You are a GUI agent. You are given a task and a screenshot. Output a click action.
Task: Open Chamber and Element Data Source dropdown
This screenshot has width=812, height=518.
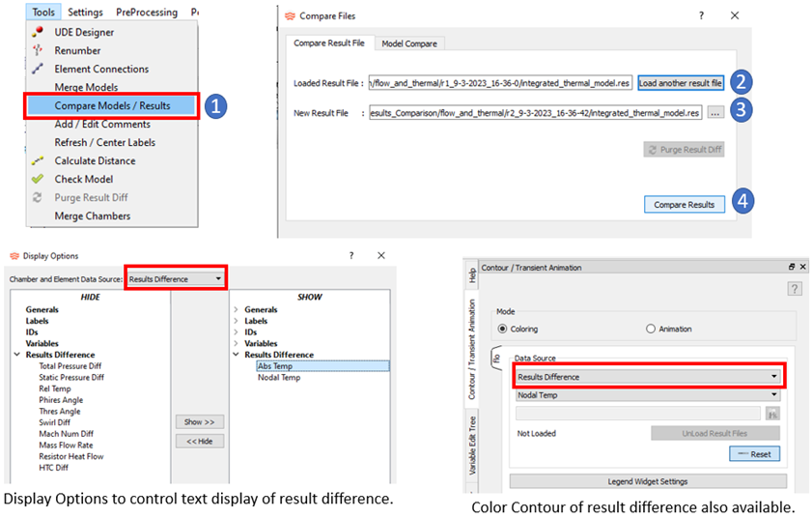point(177,278)
